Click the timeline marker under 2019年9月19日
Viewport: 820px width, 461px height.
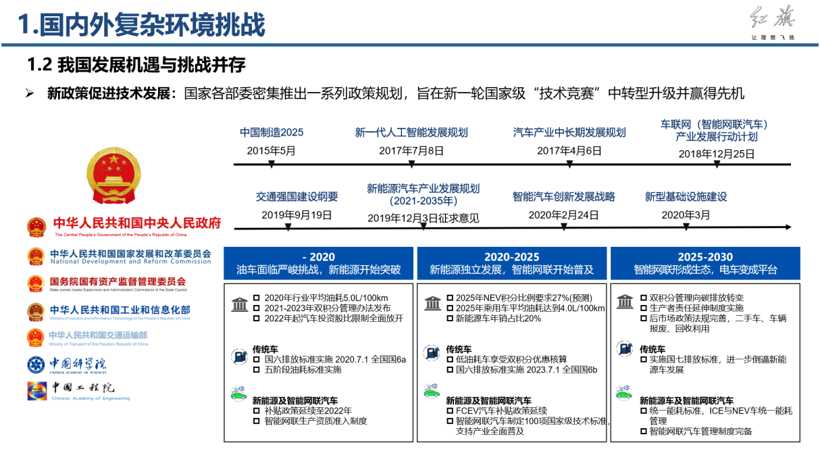288,227
